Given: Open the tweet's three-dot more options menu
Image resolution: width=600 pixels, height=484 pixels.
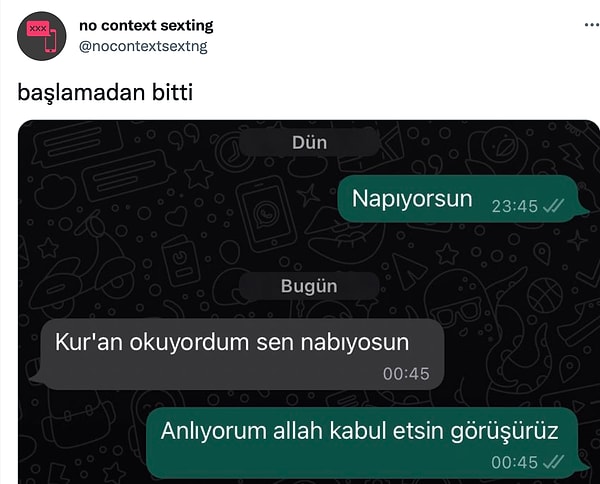Looking at the screenshot, I should coord(592,25).
